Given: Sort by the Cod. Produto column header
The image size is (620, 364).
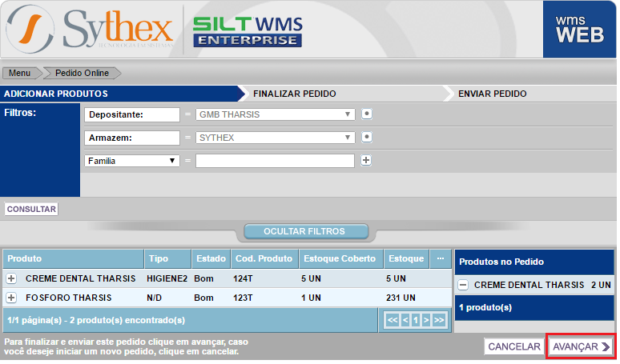Looking at the screenshot, I should (x=264, y=258).
